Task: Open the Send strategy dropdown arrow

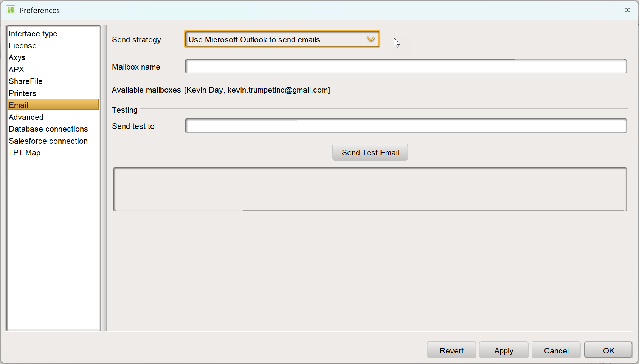Action: [371, 39]
